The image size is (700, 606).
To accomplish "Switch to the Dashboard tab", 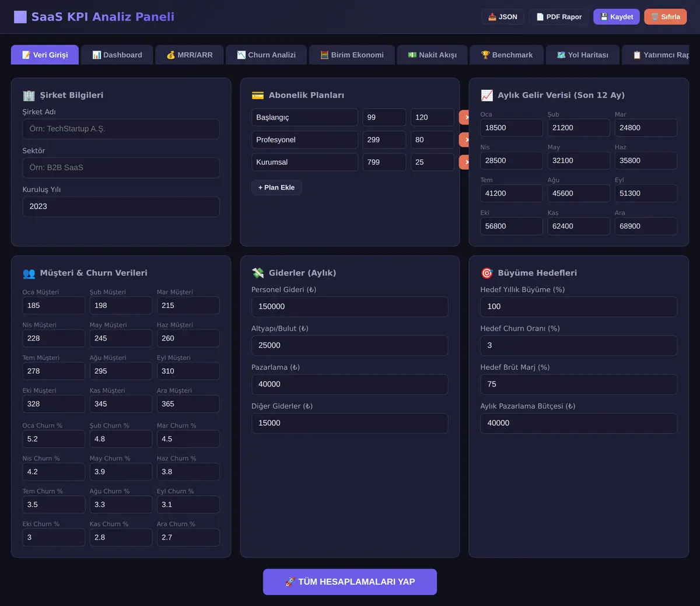I will [x=117, y=55].
